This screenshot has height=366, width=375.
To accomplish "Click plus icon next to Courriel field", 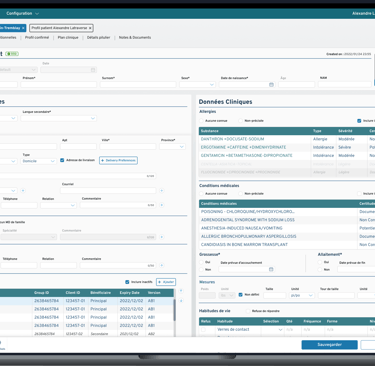I will pyautogui.click(x=162, y=191).
